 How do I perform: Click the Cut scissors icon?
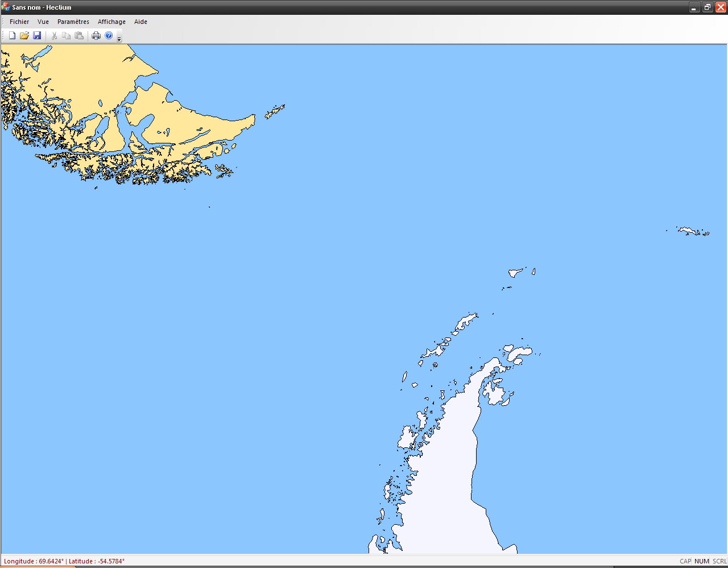(x=54, y=36)
